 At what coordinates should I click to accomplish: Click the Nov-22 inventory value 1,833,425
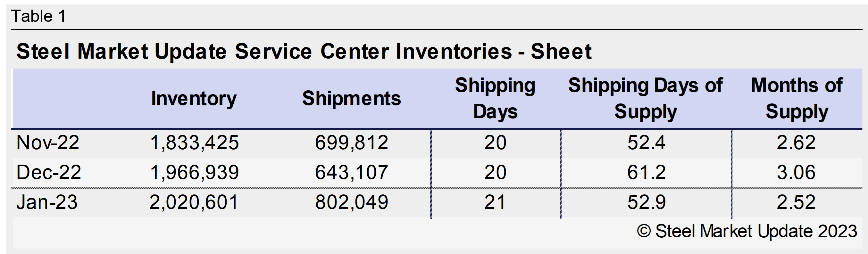pyautogui.click(x=194, y=143)
